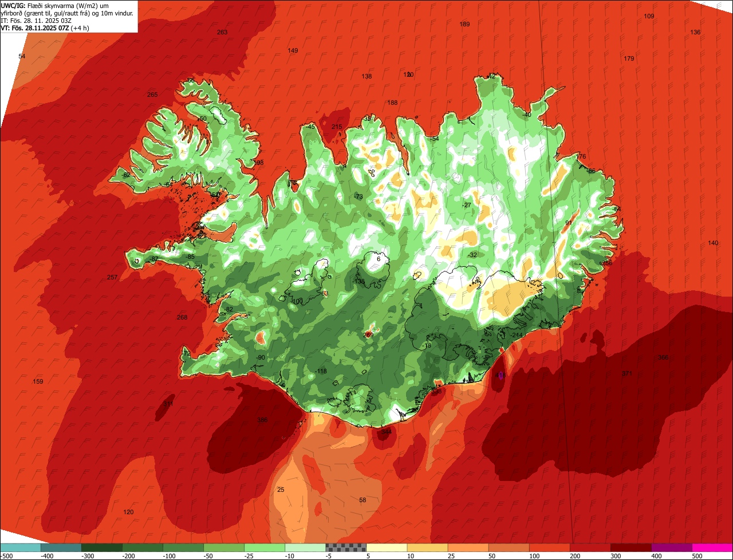This screenshot has height=560, width=733.
Task: Click the dark teal -400 to -300 legend swatch
Action: tap(61, 547)
